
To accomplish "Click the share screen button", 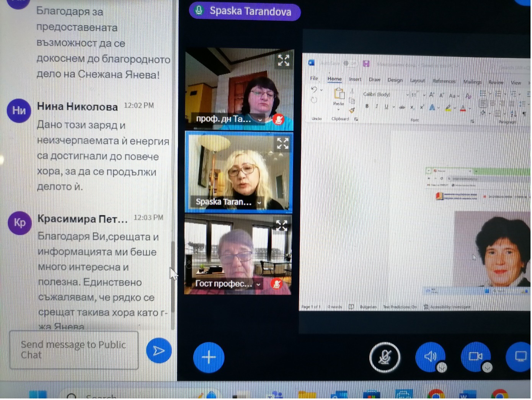I will (x=520, y=357).
